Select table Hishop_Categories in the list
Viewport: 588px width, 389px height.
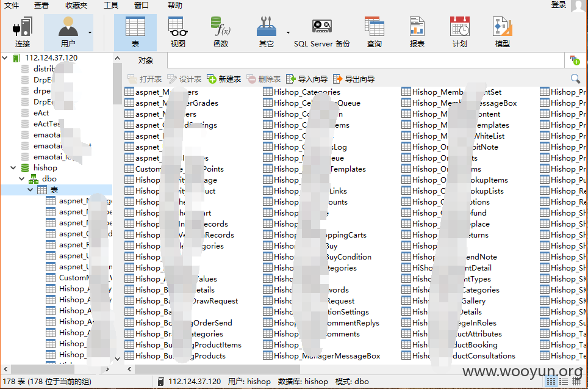click(307, 92)
